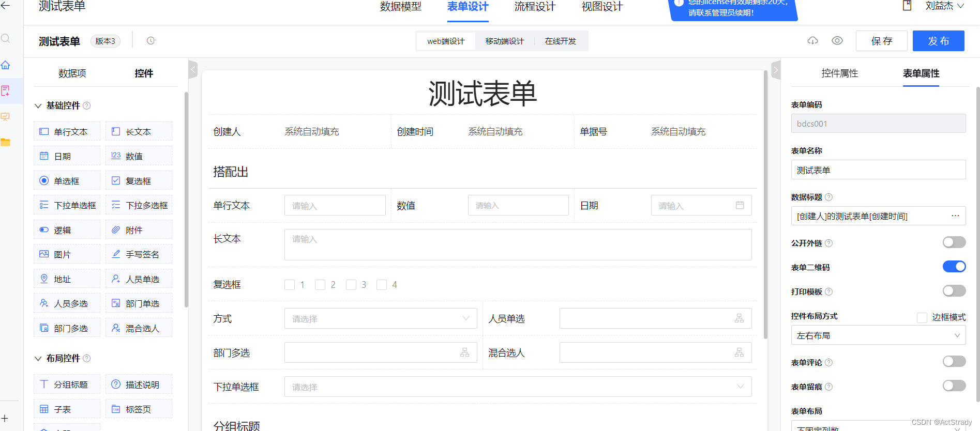Add 人员多选 control
The width and height of the screenshot is (980, 431).
coord(67,303)
